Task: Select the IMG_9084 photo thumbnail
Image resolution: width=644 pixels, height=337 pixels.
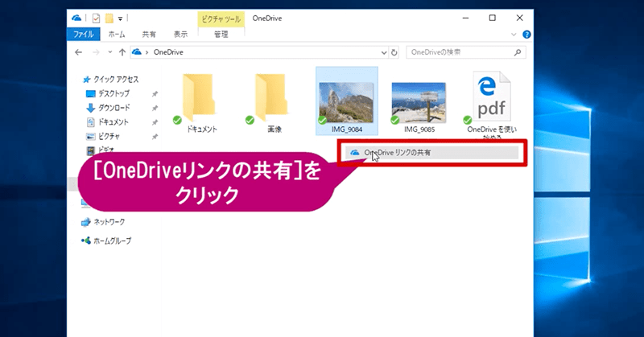Action: click(x=346, y=102)
